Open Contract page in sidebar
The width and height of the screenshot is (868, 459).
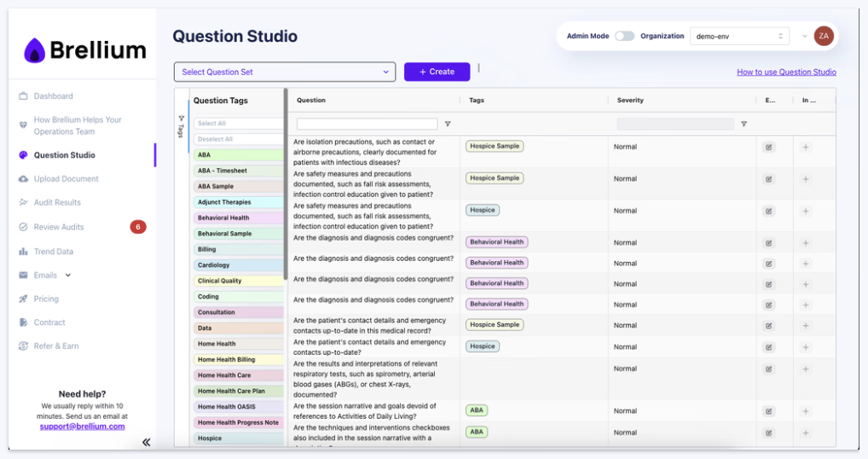[x=49, y=322]
